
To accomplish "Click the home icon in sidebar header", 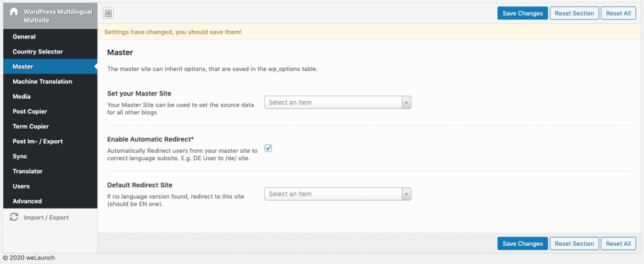I will pyautogui.click(x=14, y=13).
